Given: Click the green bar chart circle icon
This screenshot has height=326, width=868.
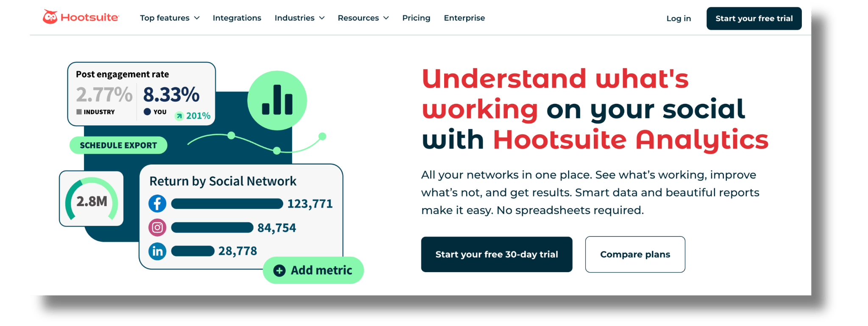Looking at the screenshot, I should click(277, 100).
